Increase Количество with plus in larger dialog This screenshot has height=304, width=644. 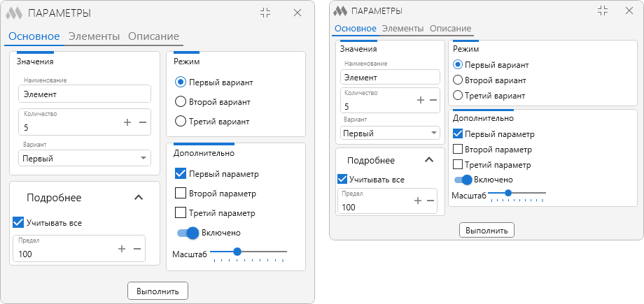[127, 122]
